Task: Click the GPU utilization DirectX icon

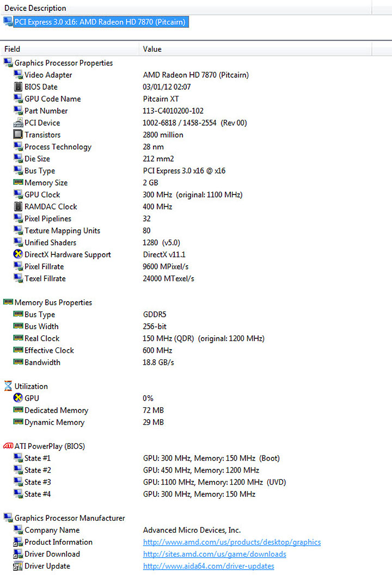Action: coord(18,398)
